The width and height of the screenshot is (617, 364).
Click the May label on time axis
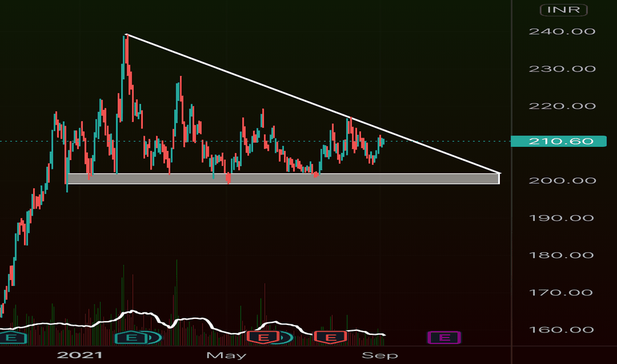(x=226, y=355)
